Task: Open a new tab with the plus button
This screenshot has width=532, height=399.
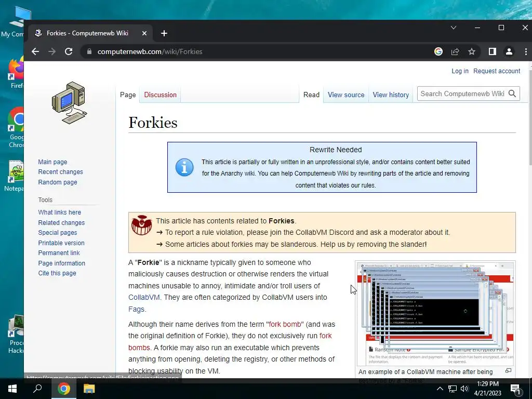Action: (x=164, y=33)
